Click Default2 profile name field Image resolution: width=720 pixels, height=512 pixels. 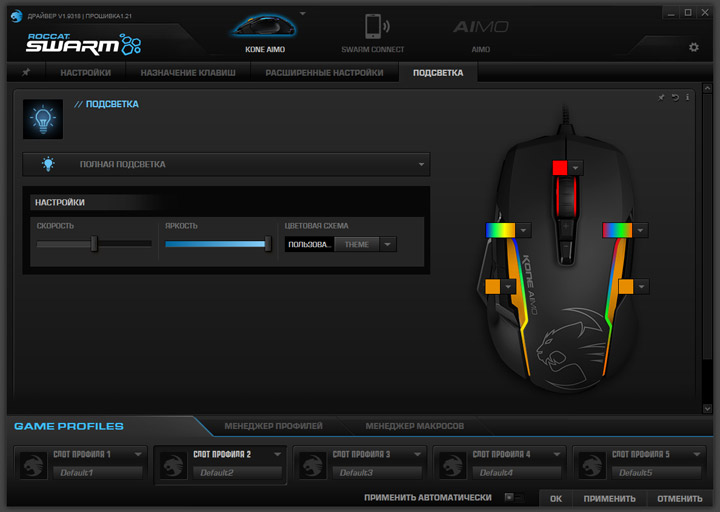click(x=237, y=473)
